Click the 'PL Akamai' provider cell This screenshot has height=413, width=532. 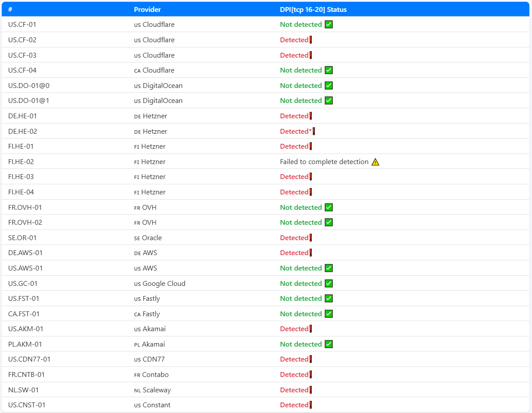149,344
